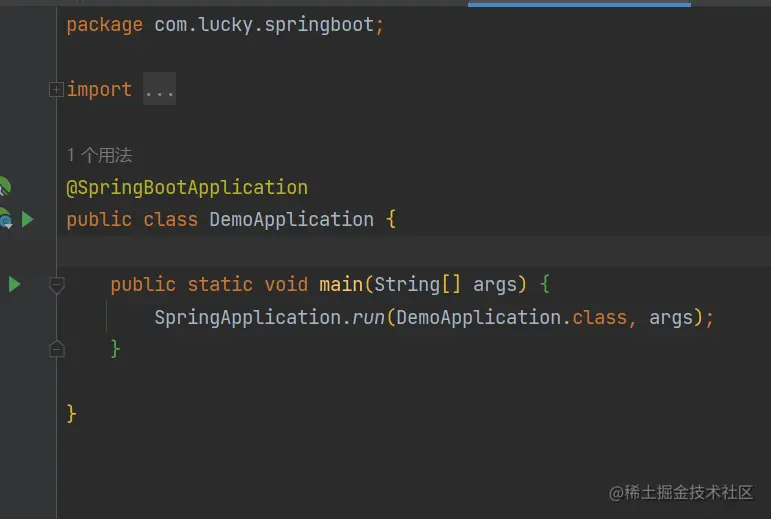Click Spring bean gutter icon beside @SpringBootApplication
771x519 pixels.
coord(4,187)
